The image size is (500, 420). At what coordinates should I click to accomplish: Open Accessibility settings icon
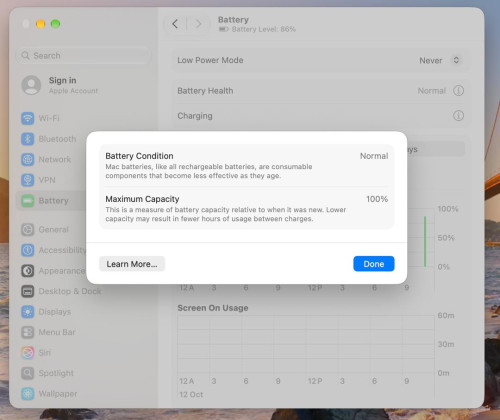pyautogui.click(x=28, y=250)
